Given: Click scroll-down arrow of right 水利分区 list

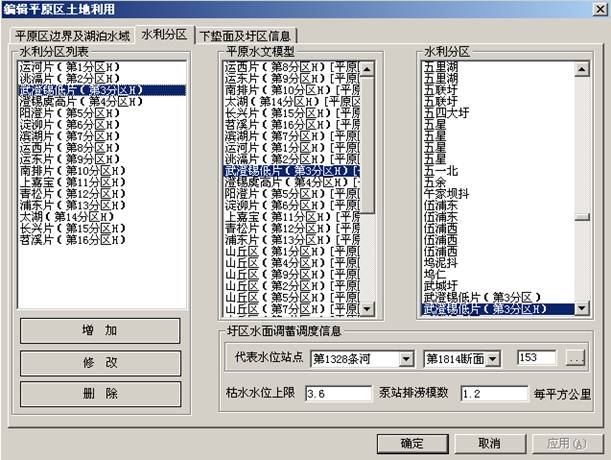Looking at the screenshot, I should click(580, 309).
